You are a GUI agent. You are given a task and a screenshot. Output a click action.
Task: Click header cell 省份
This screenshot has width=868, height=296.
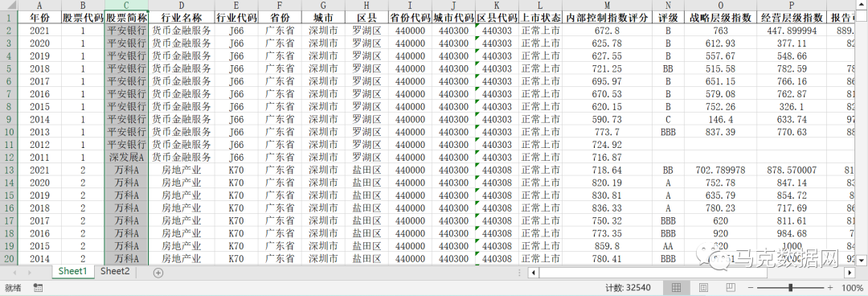(280, 17)
